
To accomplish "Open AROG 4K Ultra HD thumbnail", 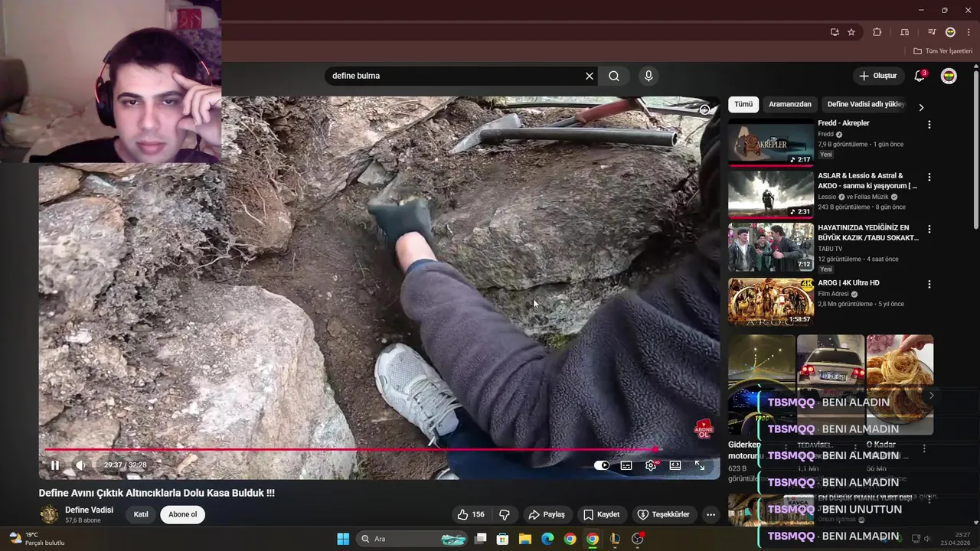I will coord(771,302).
